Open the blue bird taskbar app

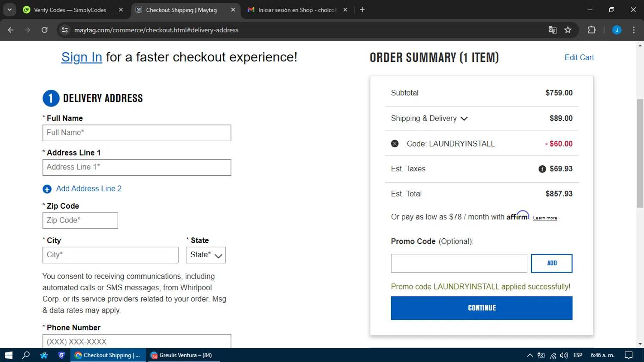44,355
